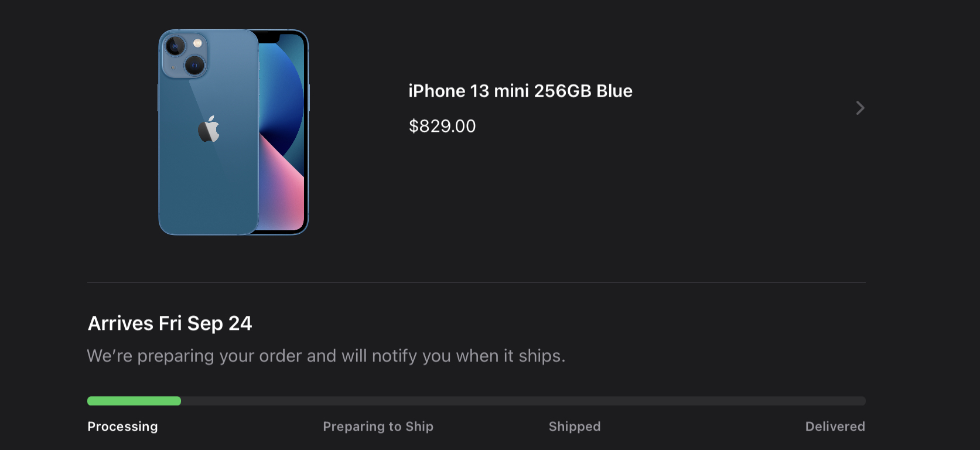Click the right chevron arrow beside the product
Image resolution: width=980 pixels, height=450 pixels.
[860, 108]
